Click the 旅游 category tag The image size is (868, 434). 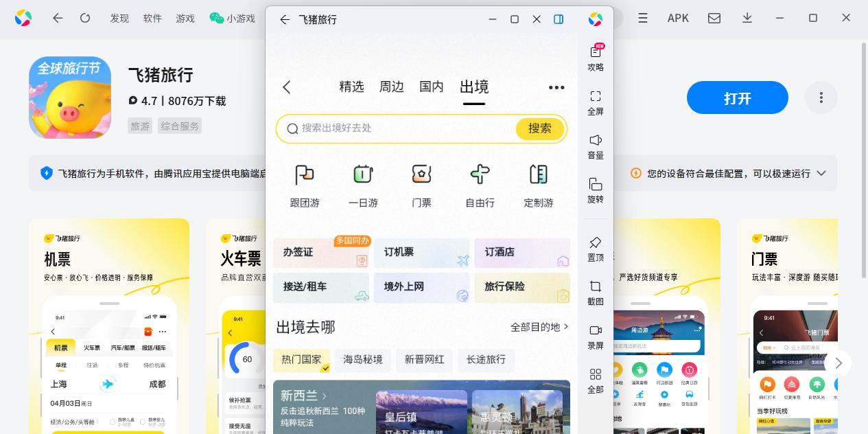140,126
